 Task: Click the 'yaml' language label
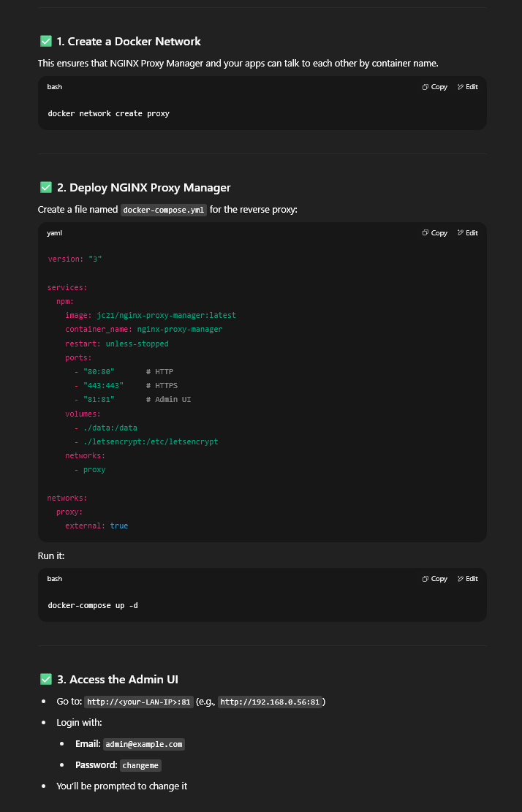(54, 233)
